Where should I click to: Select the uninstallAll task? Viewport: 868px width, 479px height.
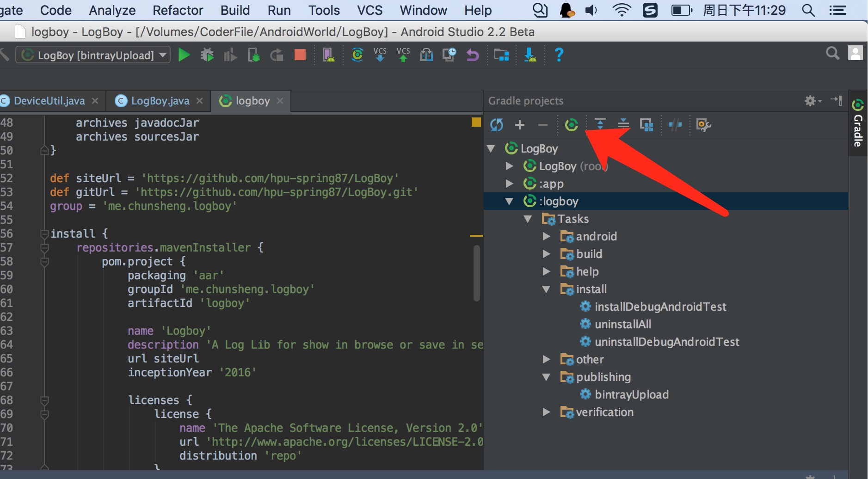(622, 324)
